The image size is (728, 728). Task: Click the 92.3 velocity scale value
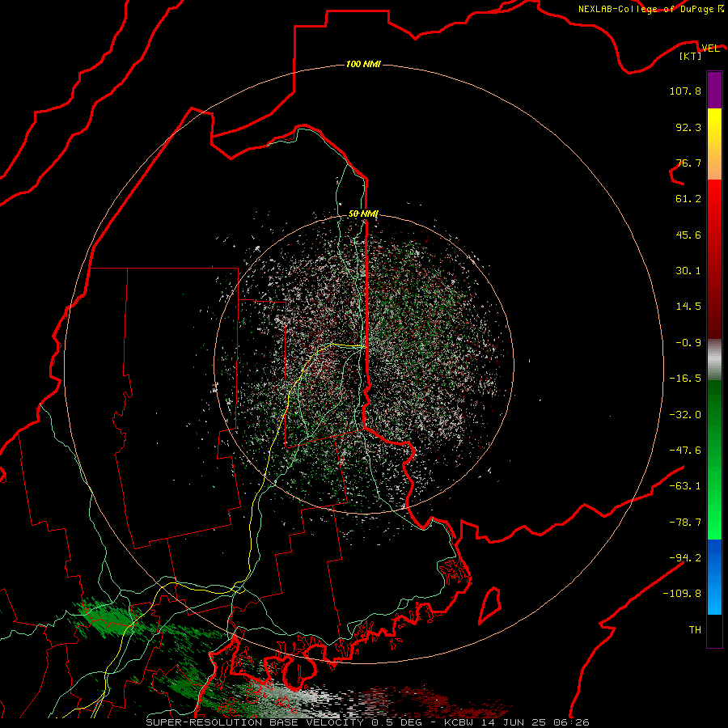[x=688, y=127]
